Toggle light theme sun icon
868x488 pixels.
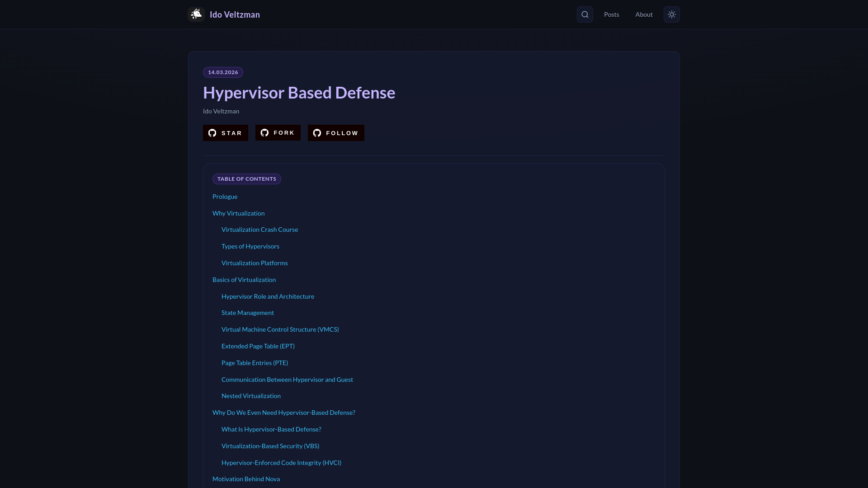(x=671, y=14)
